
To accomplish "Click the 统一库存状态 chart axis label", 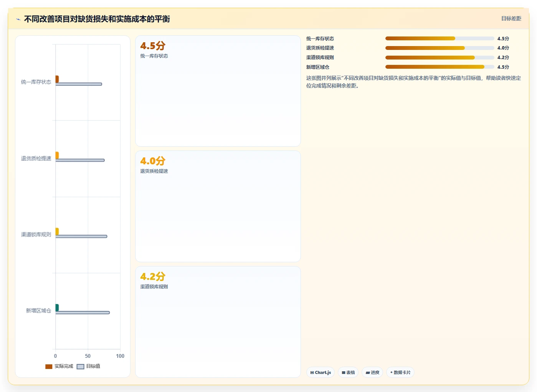I will coord(36,82).
